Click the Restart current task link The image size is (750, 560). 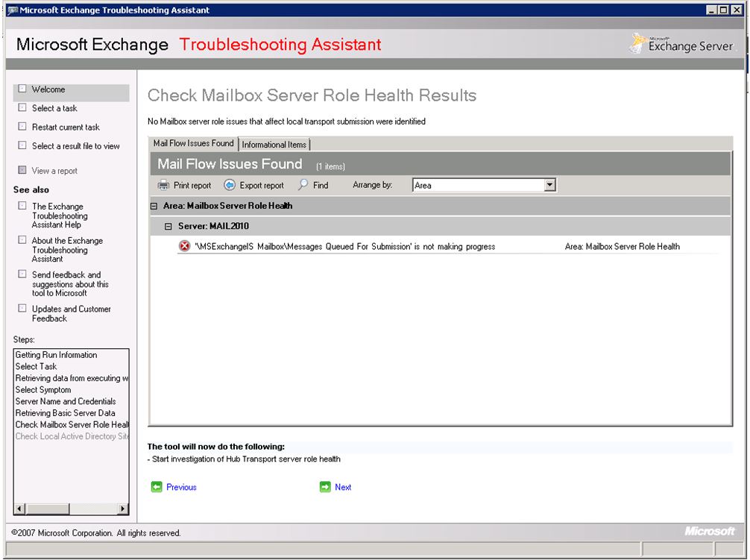click(x=66, y=128)
